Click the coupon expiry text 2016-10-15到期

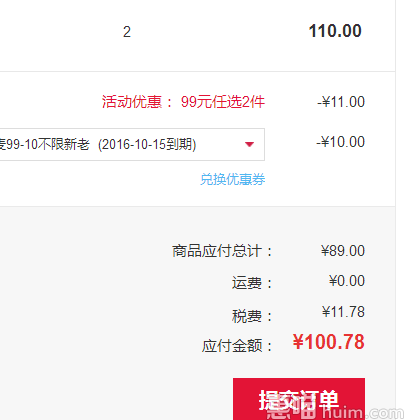[x=147, y=144]
